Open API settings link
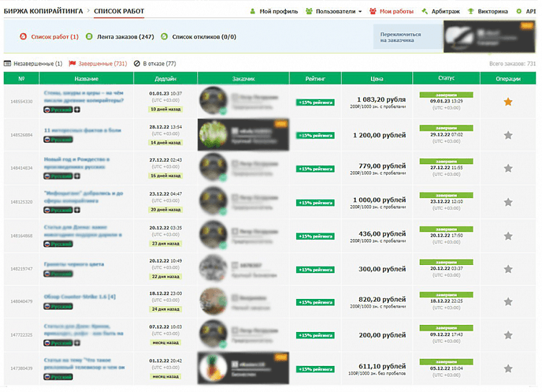Viewport: 542px width, 392px height. 525,12
